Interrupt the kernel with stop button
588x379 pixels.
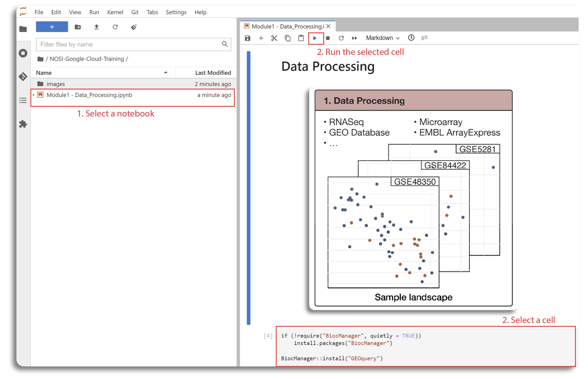tap(328, 38)
